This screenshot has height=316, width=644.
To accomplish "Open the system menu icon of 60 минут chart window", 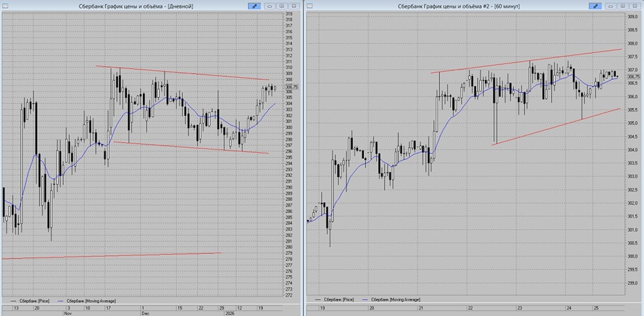I will [310, 6].
